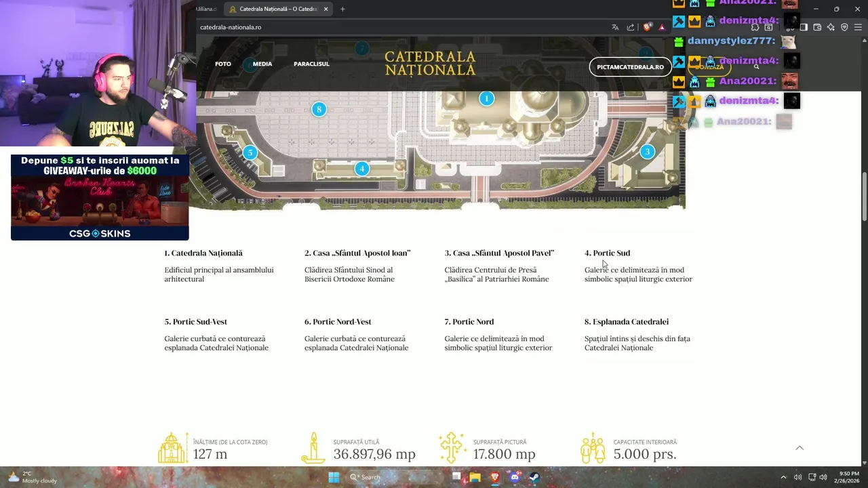Click the '36.897,96 mp' value
The image size is (868, 488).
click(x=374, y=454)
